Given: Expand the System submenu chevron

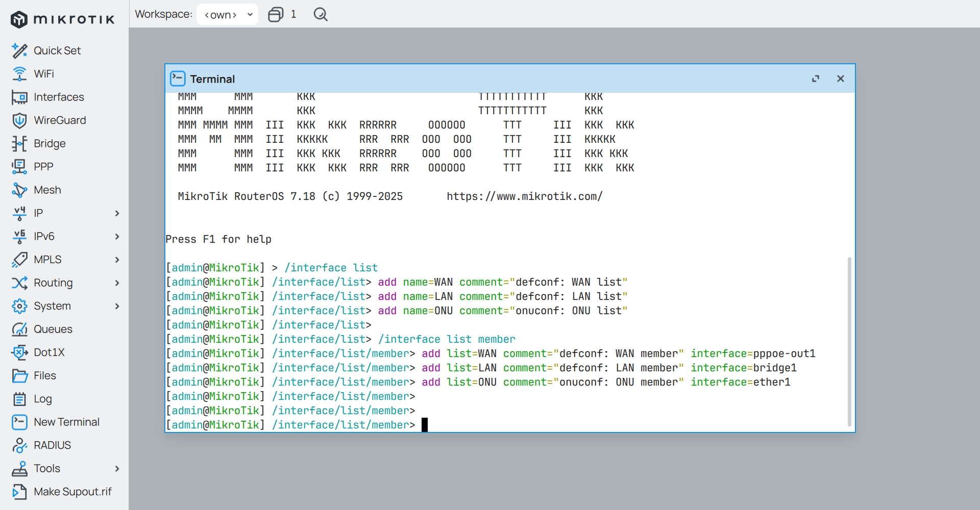Looking at the screenshot, I should (x=117, y=306).
